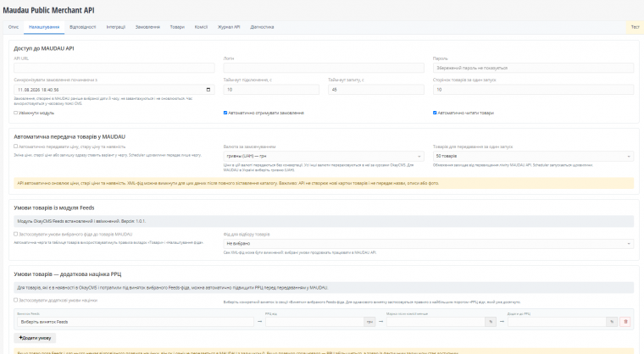Click the Логін input field
The height and width of the screenshot is (354, 644).
pyautogui.click(x=324, y=68)
